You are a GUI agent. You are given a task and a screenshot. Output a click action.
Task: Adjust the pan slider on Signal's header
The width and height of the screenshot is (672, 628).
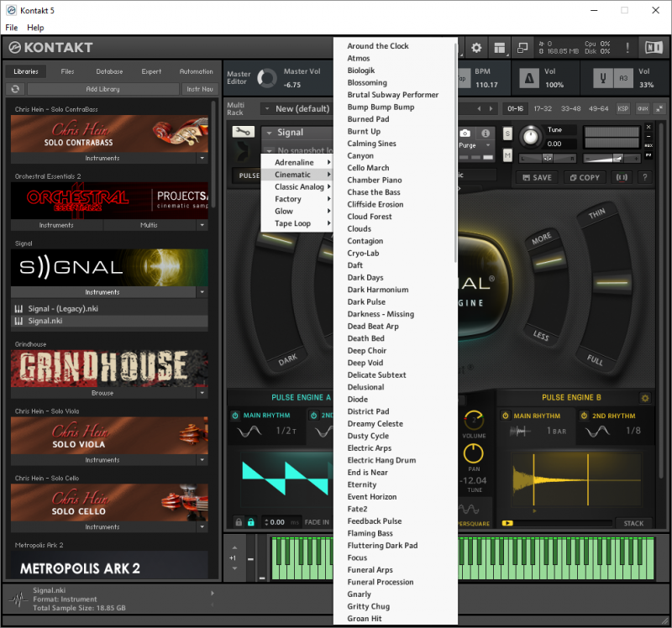click(x=548, y=158)
